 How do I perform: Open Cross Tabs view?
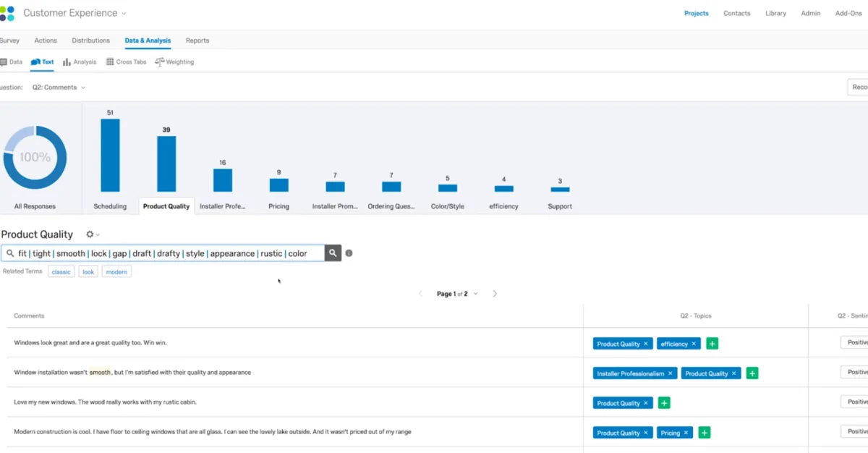126,62
